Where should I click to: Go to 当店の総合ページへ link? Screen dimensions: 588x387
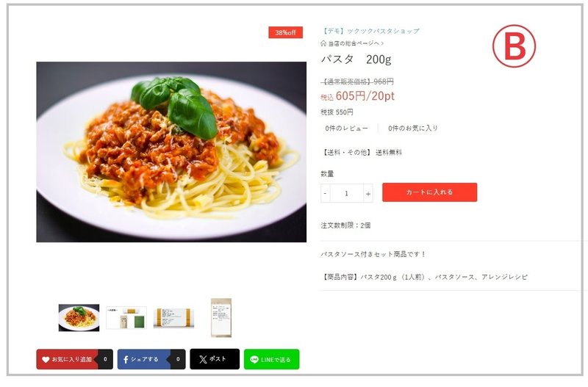356,43
